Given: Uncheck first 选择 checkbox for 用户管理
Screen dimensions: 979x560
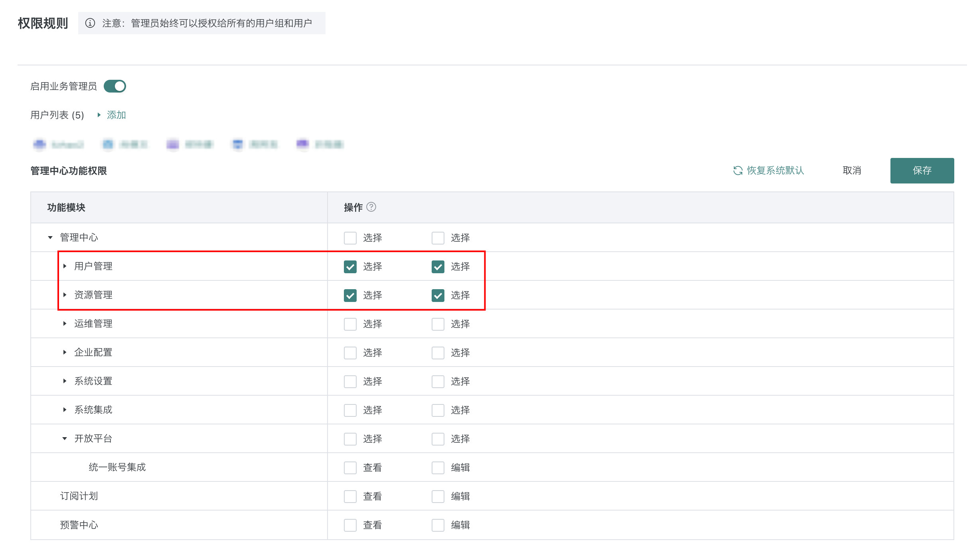Looking at the screenshot, I should pyautogui.click(x=350, y=266).
